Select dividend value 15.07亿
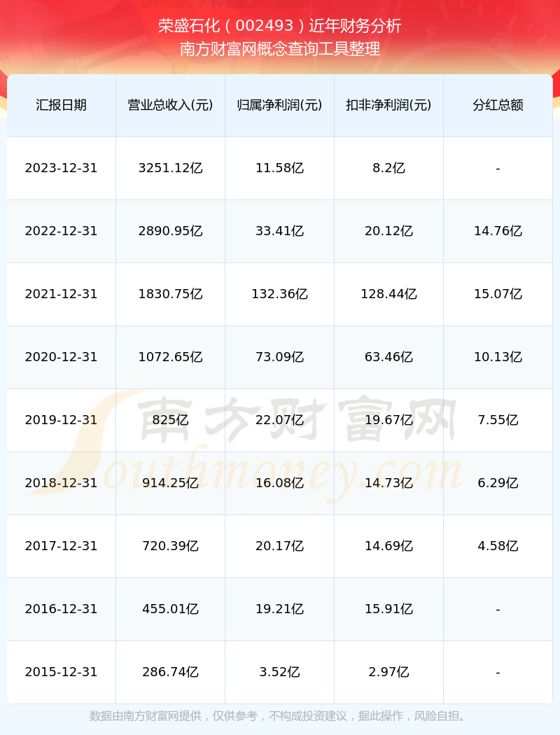Image resolution: width=560 pixels, height=735 pixels. coord(498,294)
